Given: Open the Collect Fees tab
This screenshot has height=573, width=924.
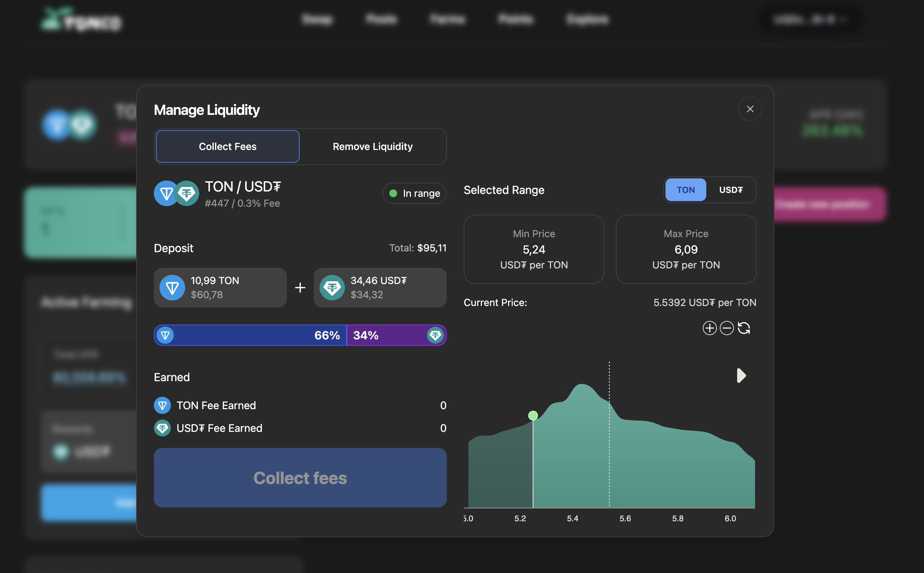Looking at the screenshot, I should click(227, 147).
